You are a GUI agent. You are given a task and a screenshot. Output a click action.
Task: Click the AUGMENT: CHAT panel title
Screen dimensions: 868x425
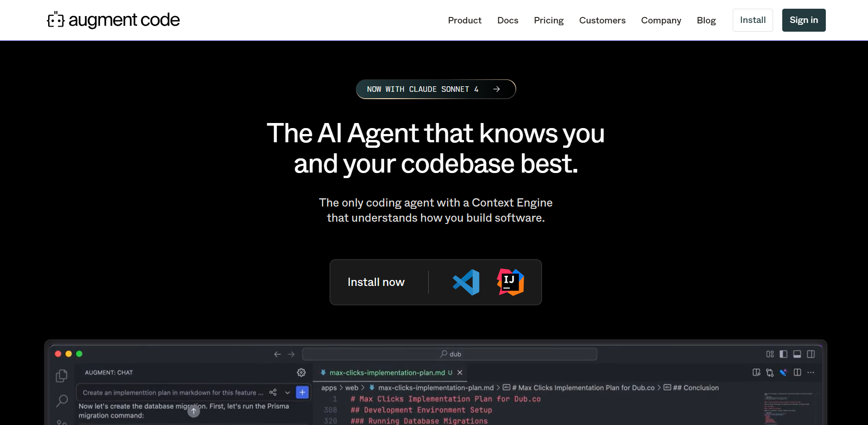point(109,373)
